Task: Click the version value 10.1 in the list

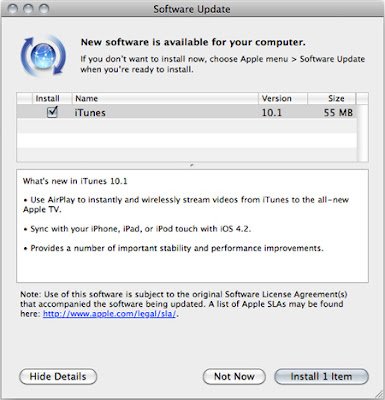Action: [x=272, y=113]
